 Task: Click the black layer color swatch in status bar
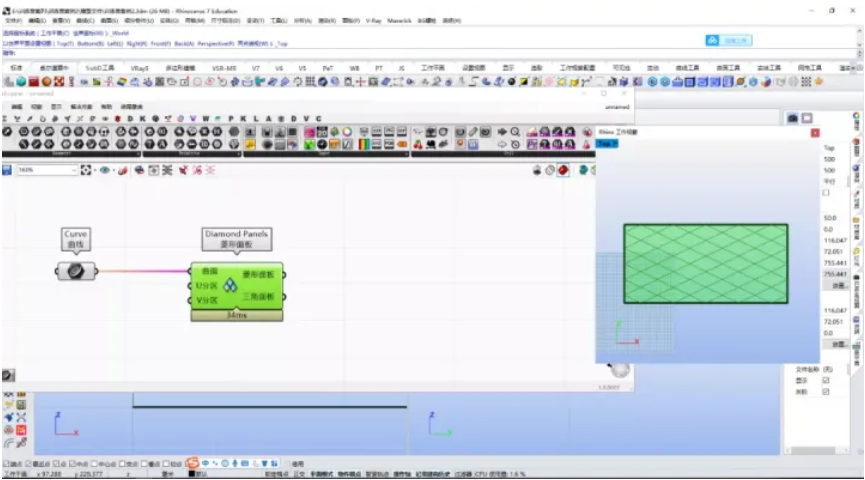click(192, 474)
